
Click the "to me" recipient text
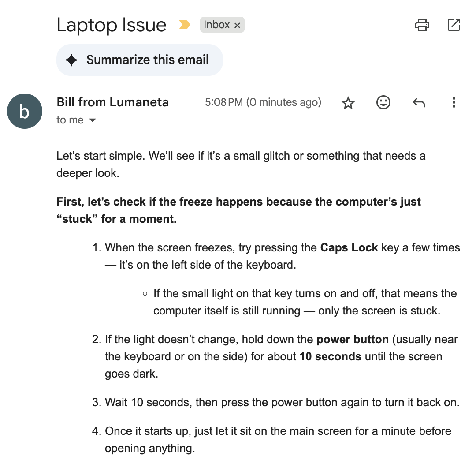click(x=70, y=120)
